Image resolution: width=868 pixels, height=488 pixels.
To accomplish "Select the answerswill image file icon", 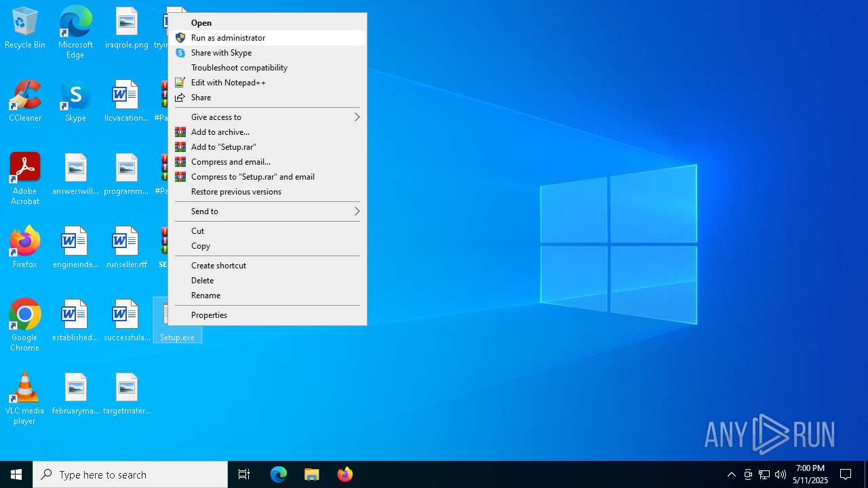I will point(75,175).
